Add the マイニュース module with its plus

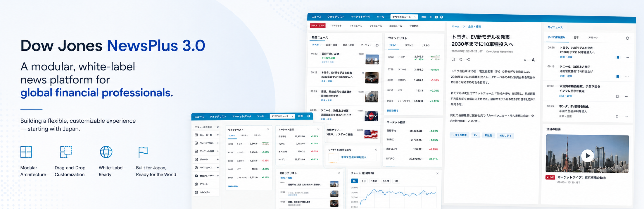coord(218,168)
